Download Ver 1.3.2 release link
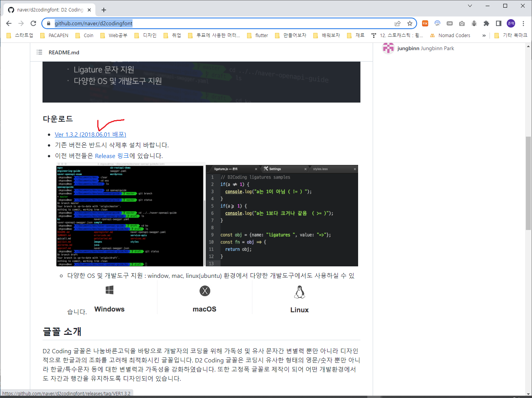The height and width of the screenshot is (398, 532). (x=90, y=135)
